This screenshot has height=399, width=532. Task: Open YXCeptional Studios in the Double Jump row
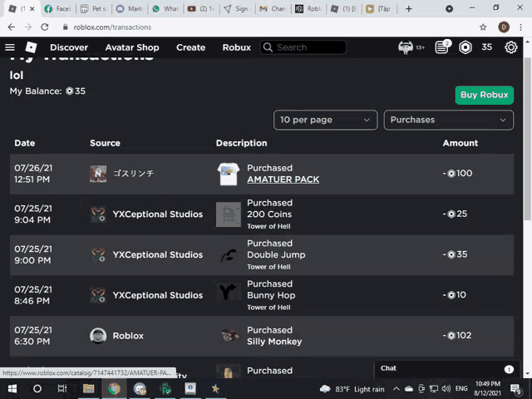coord(157,255)
